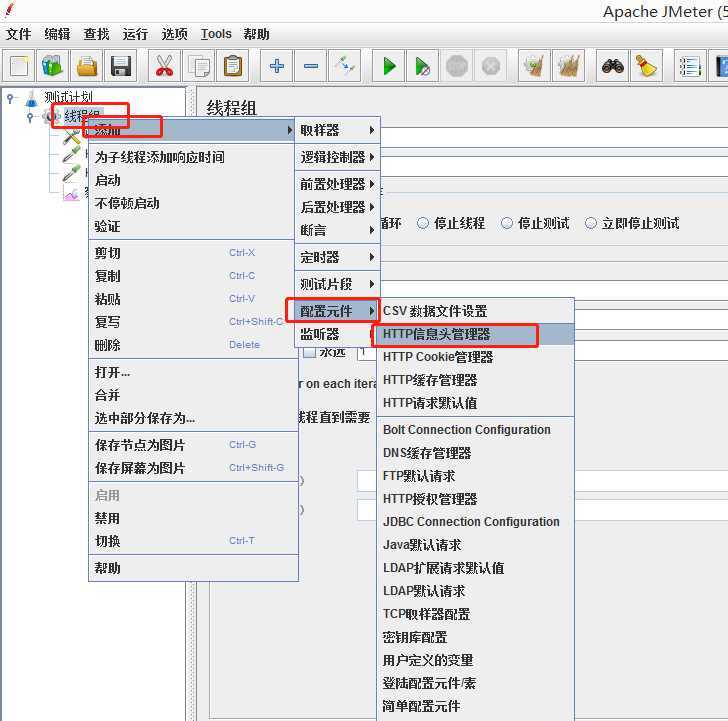Choose CSV 数据文件设置 menu entry
The height and width of the screenshot is (721, 728).
(475, 311)
